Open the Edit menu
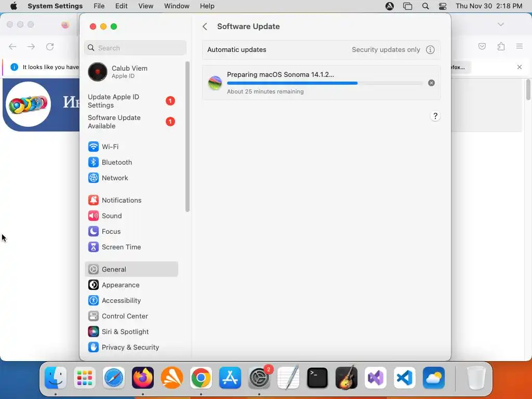The image size is (532, 399). tap(121, 6)
